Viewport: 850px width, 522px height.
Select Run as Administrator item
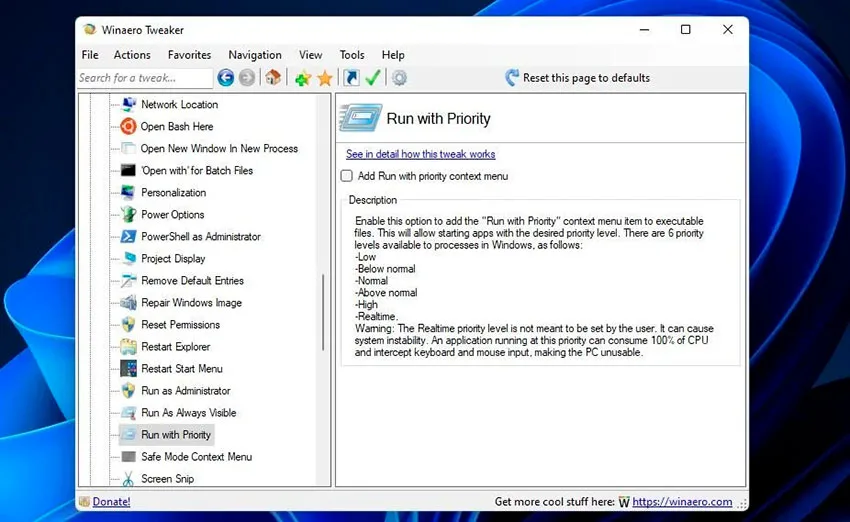185,390
